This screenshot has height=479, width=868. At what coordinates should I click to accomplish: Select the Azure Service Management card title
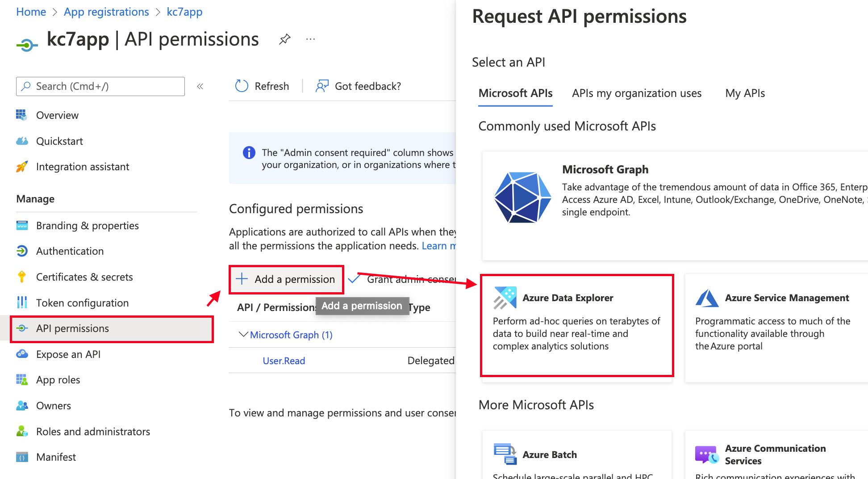787,298
